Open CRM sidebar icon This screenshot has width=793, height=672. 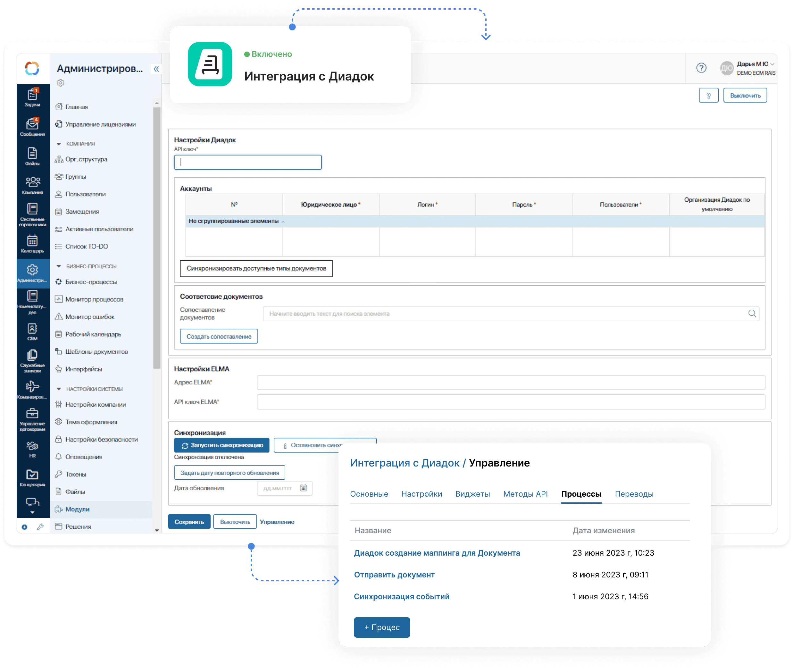(x=32, y=332)
